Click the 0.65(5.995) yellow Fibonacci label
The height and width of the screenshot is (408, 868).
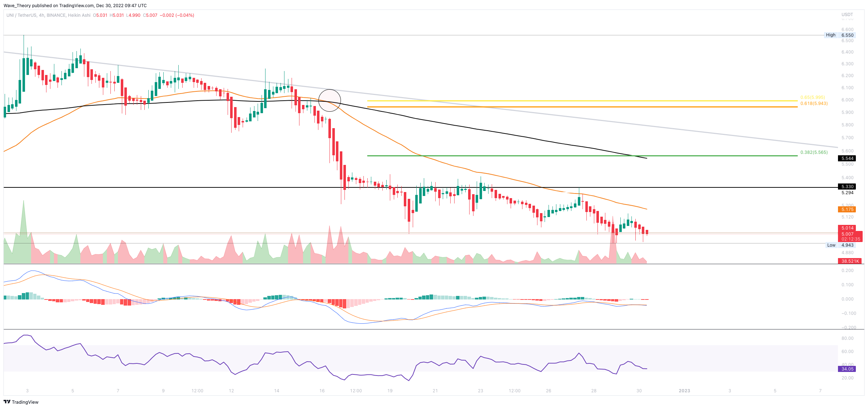(x=812, y=97)
